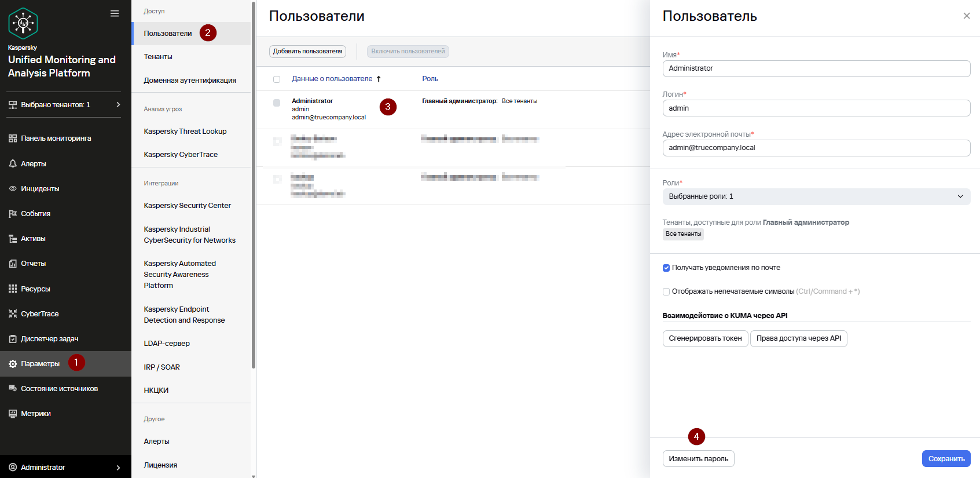Click the Incidents eye icon

point(13,189)
